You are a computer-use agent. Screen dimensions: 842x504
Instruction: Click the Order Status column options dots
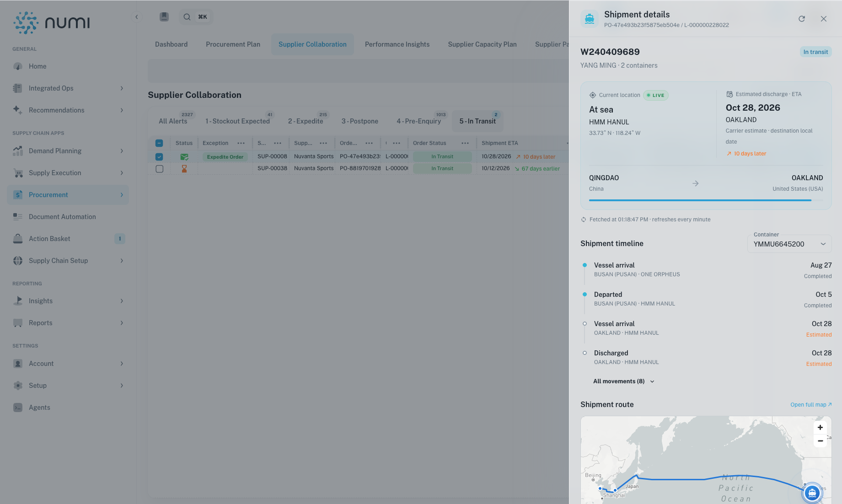tap(465, 143)
